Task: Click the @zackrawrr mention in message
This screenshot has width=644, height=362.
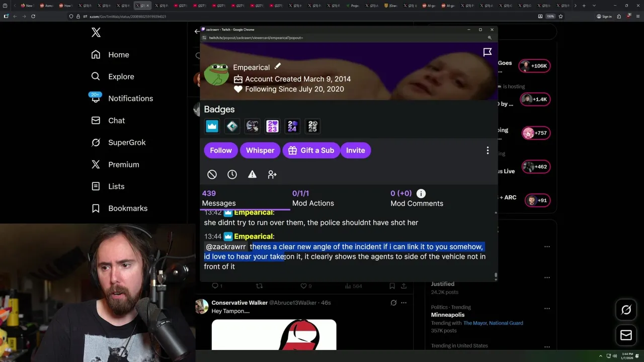Action: pyautogui.click(x=225, y=247)
